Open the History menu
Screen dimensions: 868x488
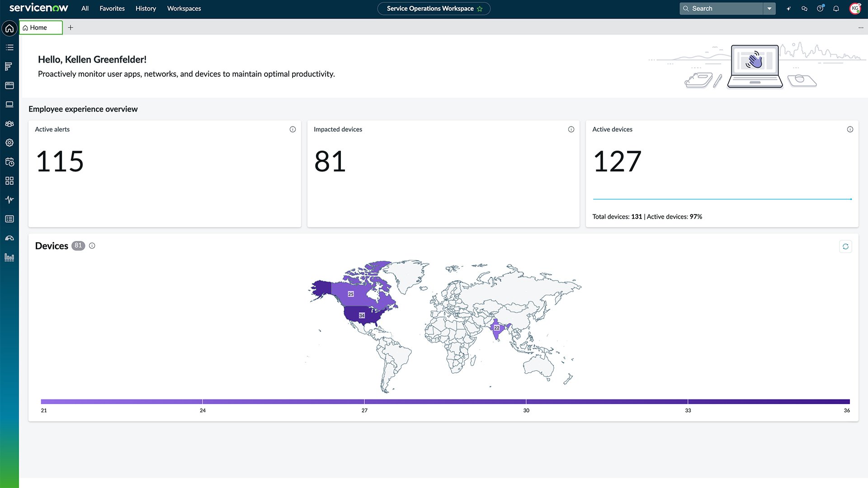click(x=146, y=9)
